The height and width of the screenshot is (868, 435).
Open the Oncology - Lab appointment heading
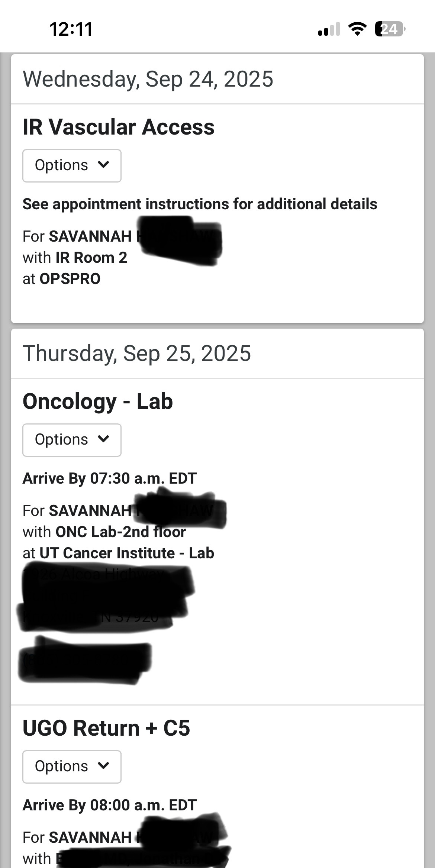point(98,402)
